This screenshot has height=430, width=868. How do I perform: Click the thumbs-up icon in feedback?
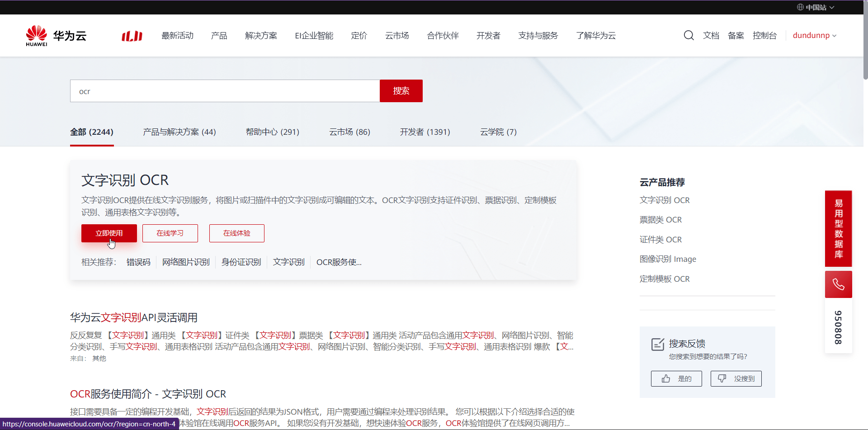(666, 379)
